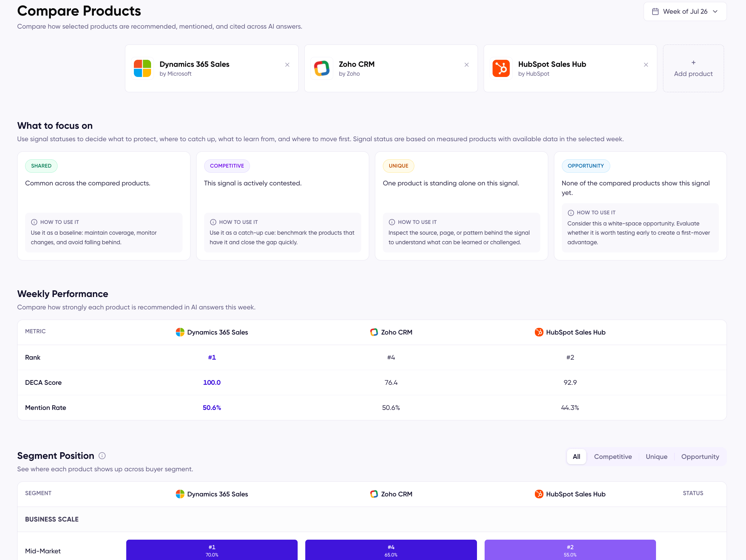Click the Add product card
This screenshot has height=560, width=746.
point(693,68)
